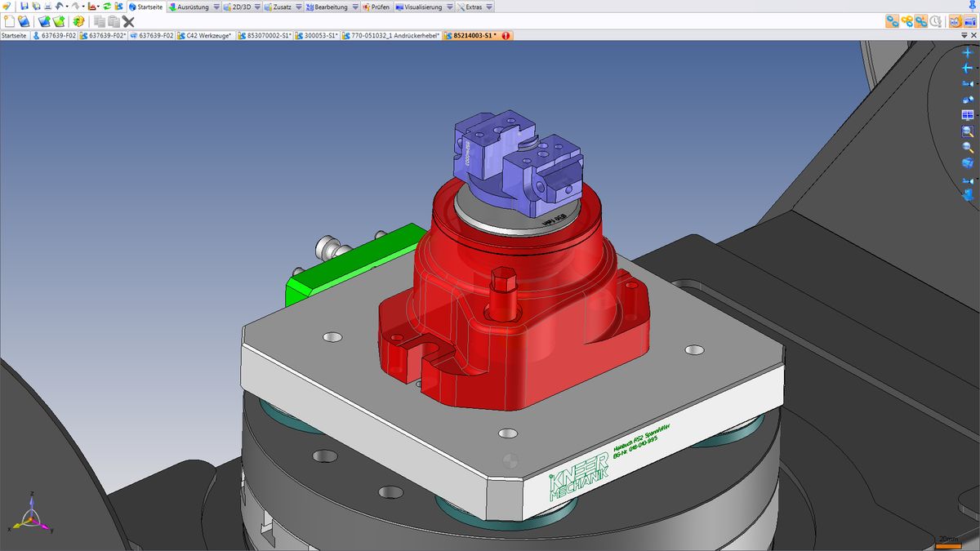Switch to the 853070002-S1 document tab
This screenshot has width=980, height=551.
coord(264,35)
